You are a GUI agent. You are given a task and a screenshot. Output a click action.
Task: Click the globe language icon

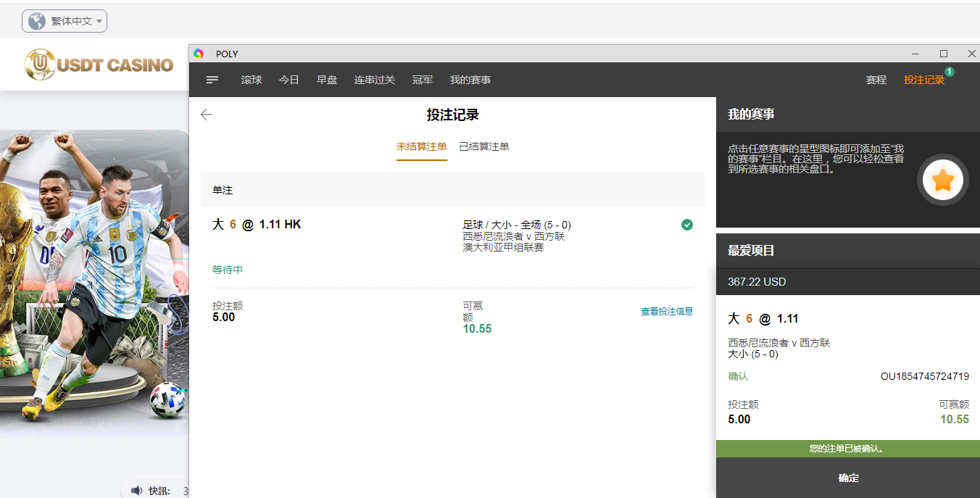(x=37, y=21)
